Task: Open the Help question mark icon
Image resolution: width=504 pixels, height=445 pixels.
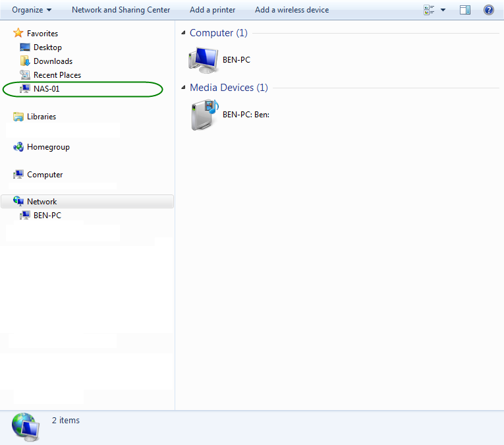Action: [489, 10]
